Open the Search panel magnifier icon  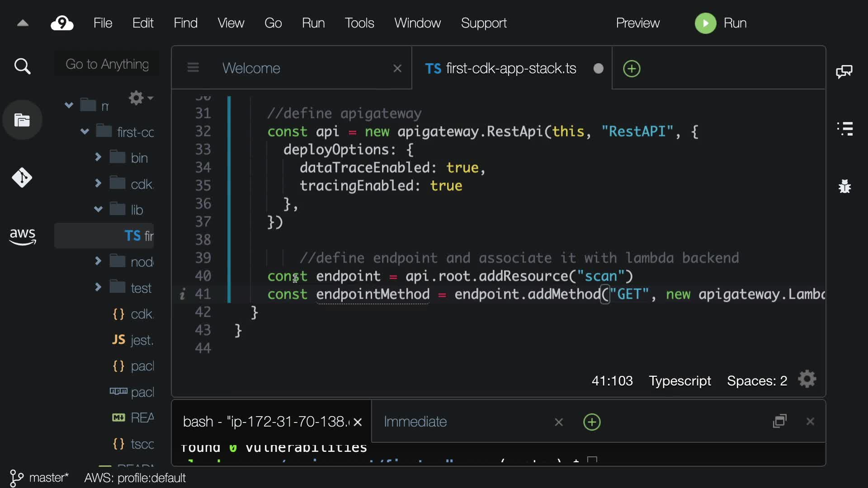coord(22,67)
